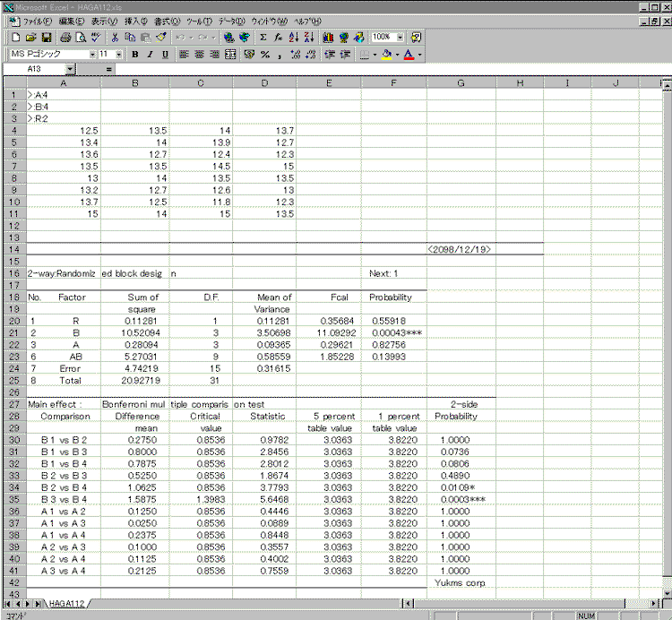Click the font color red A swatch
Viewport: 672px width, 620px height.
click(409, 54)
